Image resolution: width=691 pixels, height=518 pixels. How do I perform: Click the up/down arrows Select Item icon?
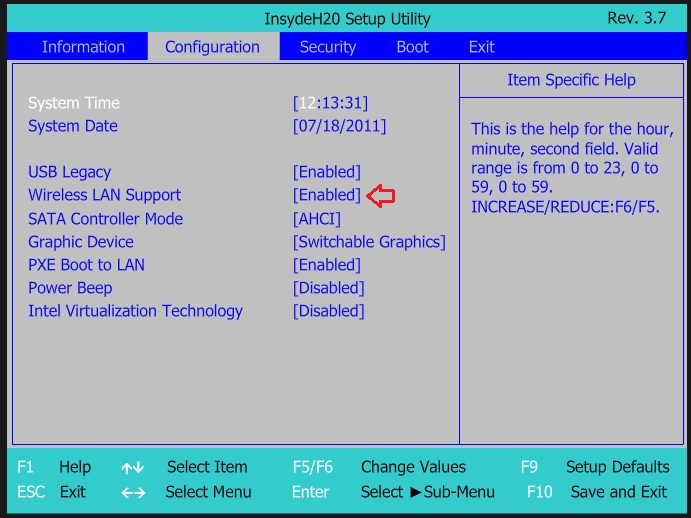(133, 468)
